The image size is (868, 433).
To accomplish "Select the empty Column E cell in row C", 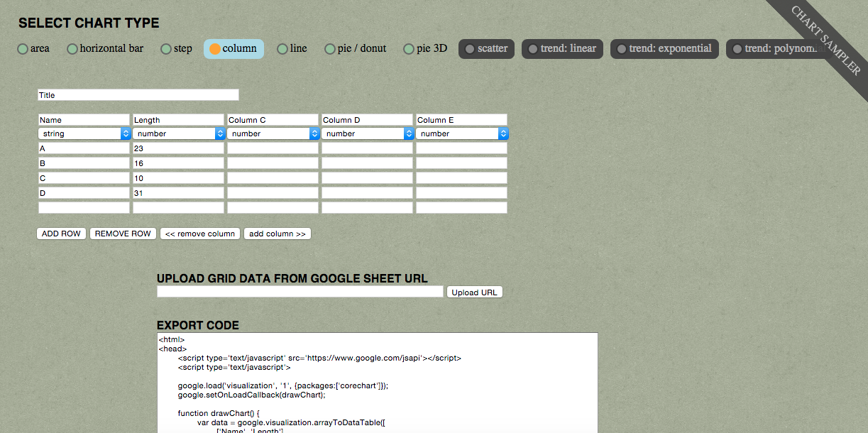I will click(462, 178).
